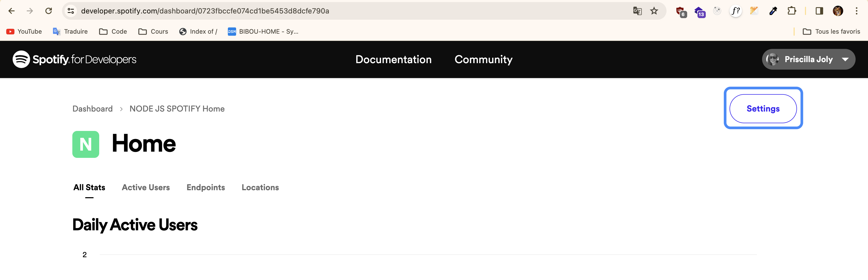Bookmark page with the star icon
Viewport: 868px width, 280px height.
(654, 11)
